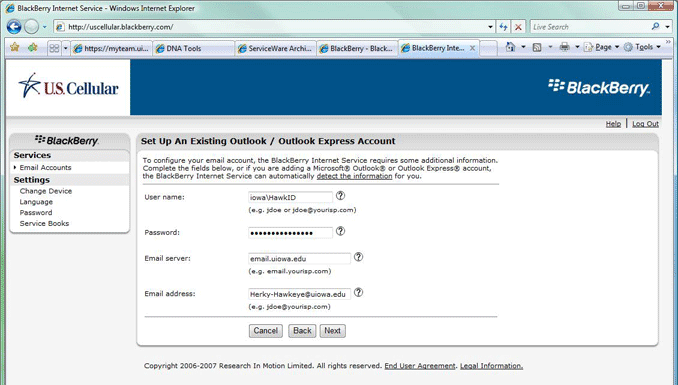Click the Back form button
Screen dimensions: 678x385
click(302, 331)
